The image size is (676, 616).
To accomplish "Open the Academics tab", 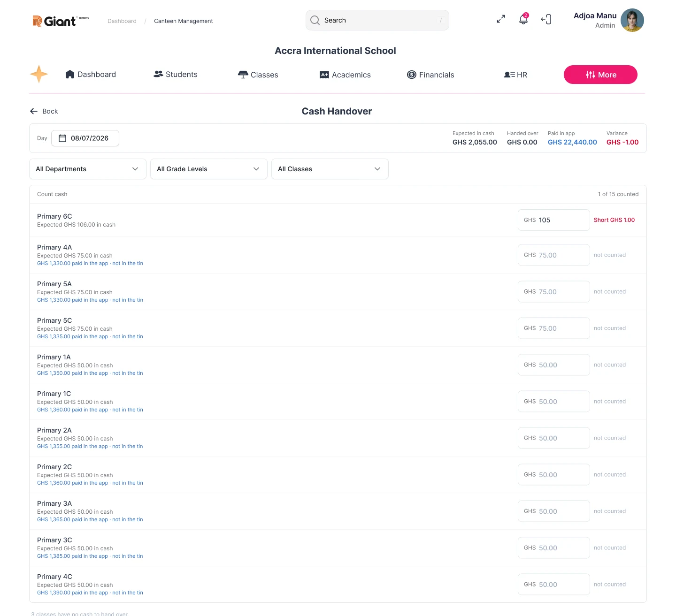I will coord(345,75).
